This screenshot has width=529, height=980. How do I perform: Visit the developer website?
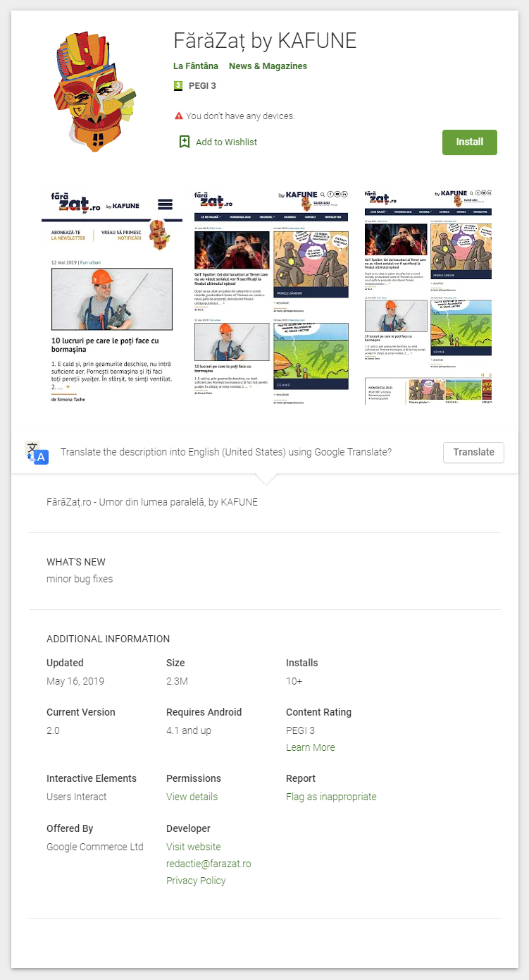point(194,847)
